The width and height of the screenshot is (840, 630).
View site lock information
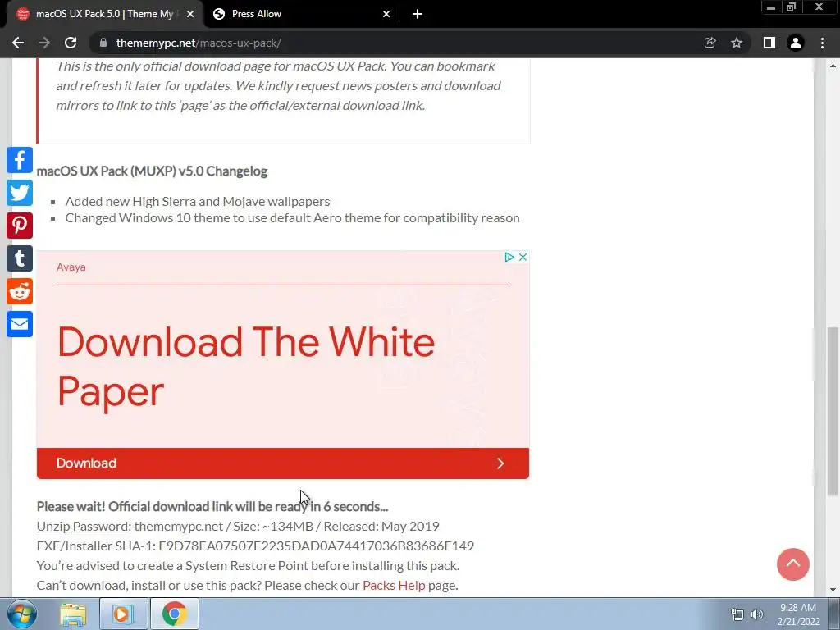pos(103,43)
